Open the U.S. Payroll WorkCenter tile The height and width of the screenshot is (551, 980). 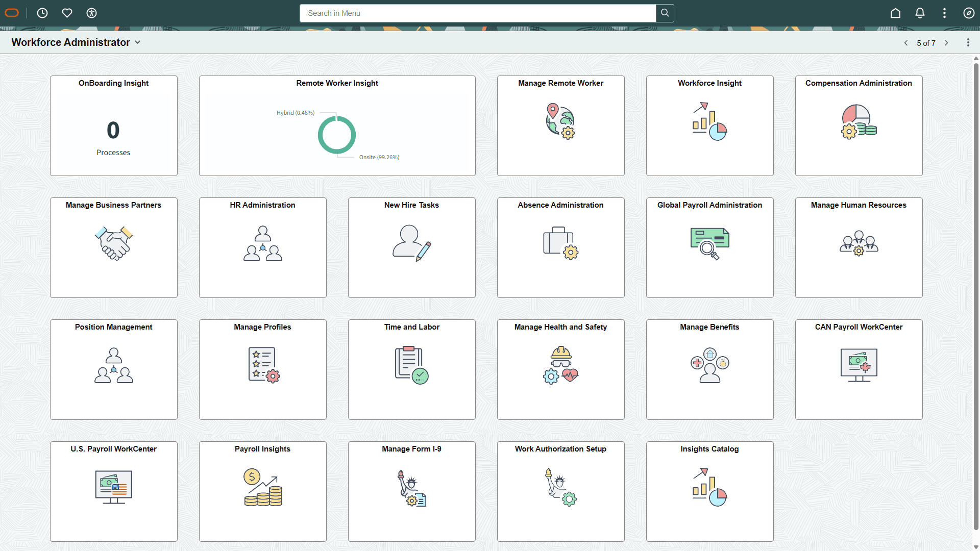click(113, 491)
